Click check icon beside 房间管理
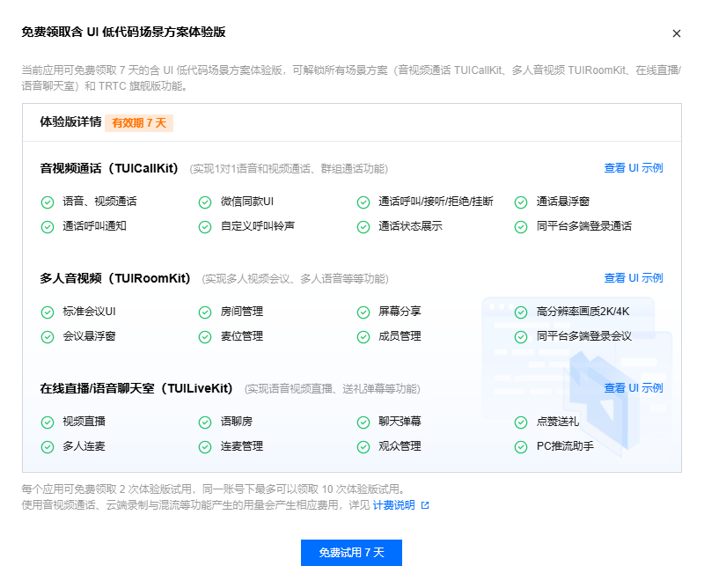This screenshot has height=588, width=704. (205, 312)
